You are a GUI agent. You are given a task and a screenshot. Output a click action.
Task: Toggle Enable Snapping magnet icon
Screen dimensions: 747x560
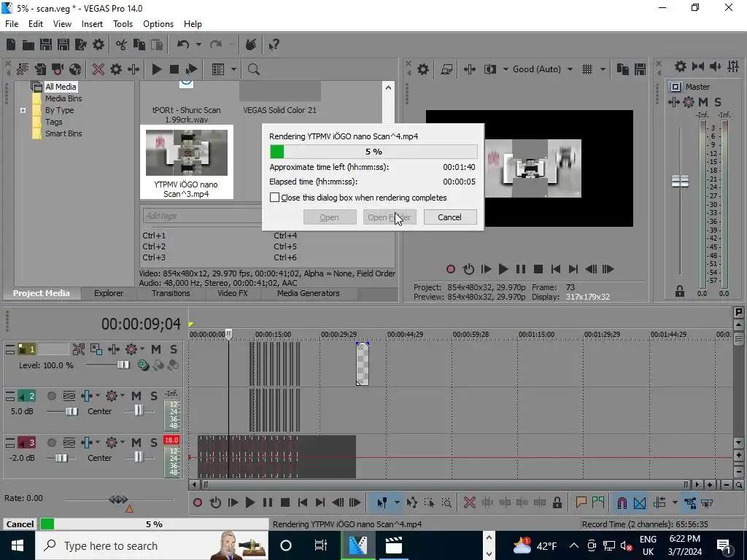point(622,502)
